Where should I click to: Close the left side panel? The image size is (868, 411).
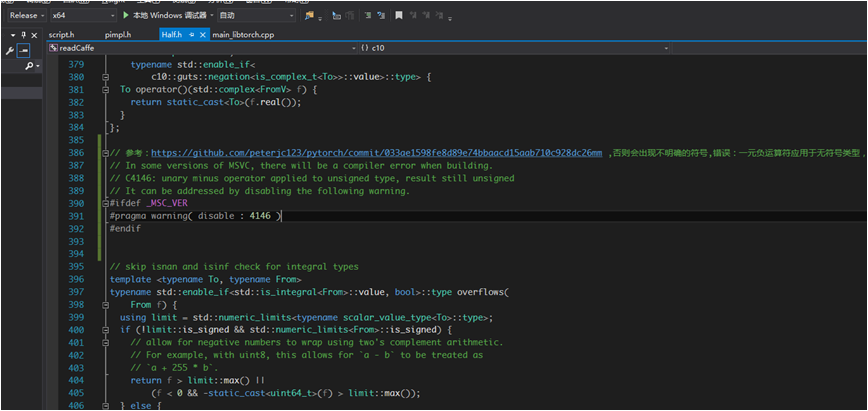point(34,35)
